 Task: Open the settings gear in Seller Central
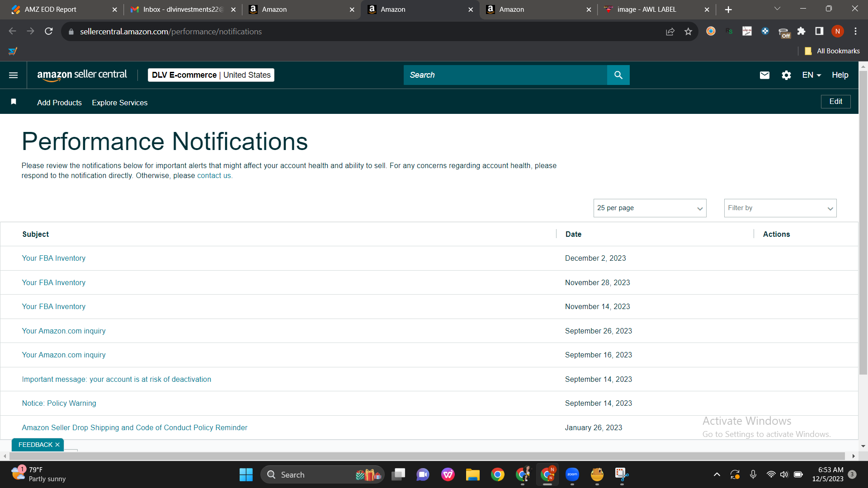click(x=786, y=75)
